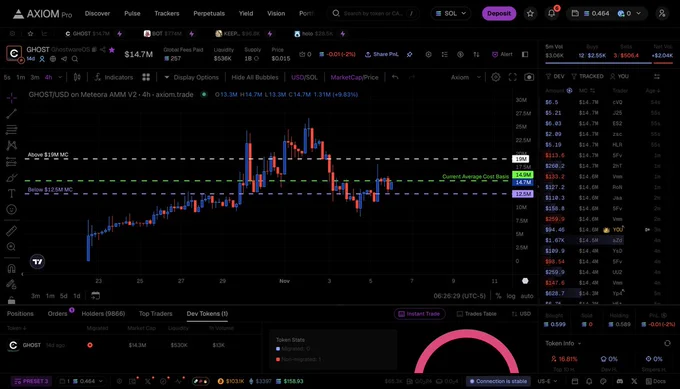Switch chart between USD and SOL
This screenshot has height=389, width=680.
click(304, 77)
